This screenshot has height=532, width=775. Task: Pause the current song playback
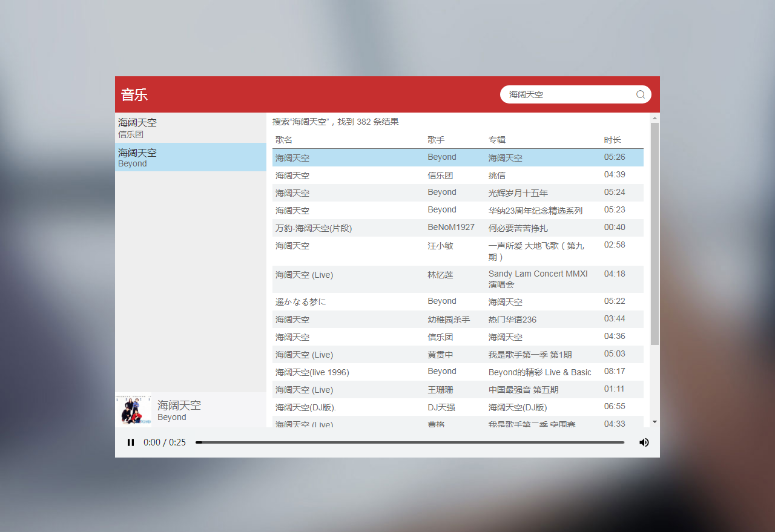[131, 442]
